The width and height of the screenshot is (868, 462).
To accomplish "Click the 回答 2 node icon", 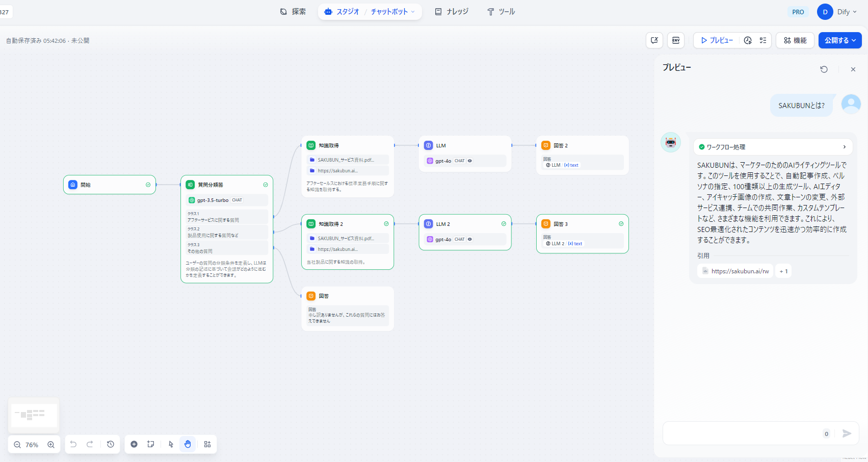I will [546, 145].
